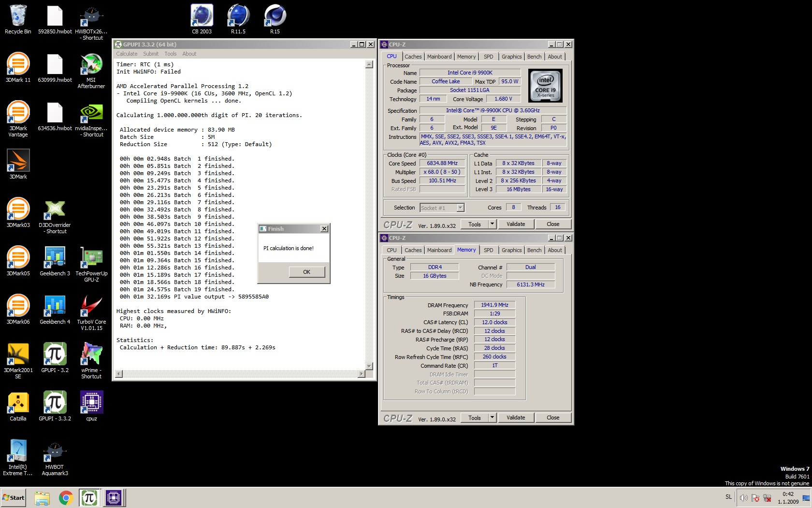Click the system tray clock
This screenshot has width=812, height=508.
pyautogui.click(x=788, y=498)
